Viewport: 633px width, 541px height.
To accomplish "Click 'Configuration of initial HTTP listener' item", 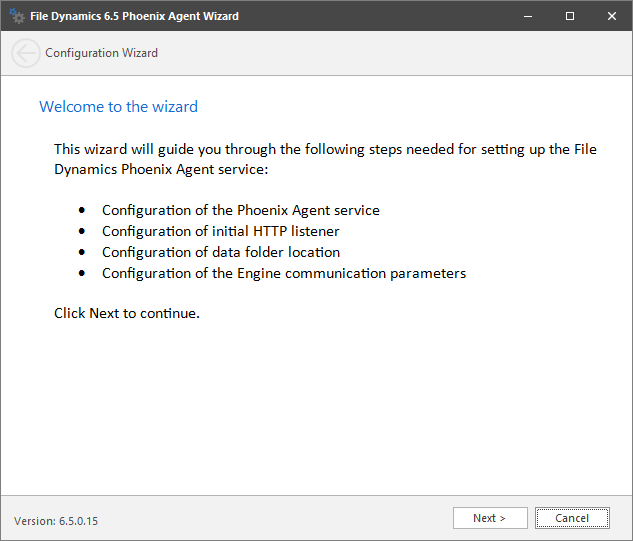I will (220, 231).
